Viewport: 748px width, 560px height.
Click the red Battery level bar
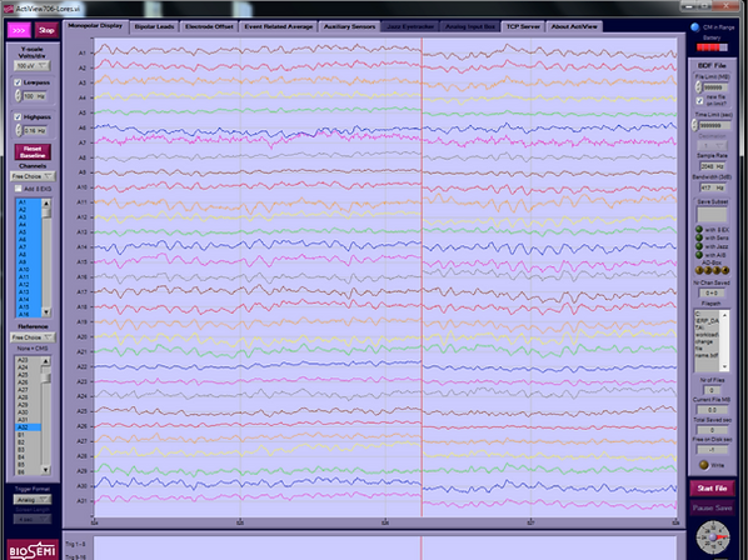[712, 47]
